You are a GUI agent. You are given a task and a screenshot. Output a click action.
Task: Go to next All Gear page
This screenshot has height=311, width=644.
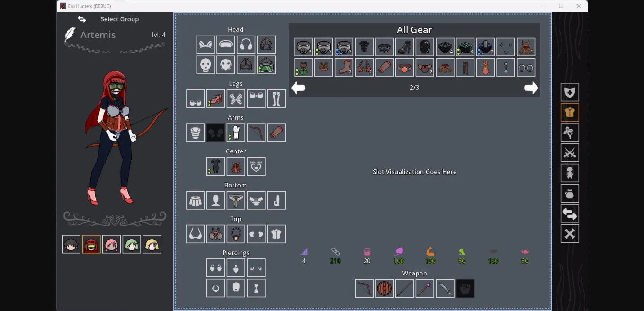(x=531, y=88)
